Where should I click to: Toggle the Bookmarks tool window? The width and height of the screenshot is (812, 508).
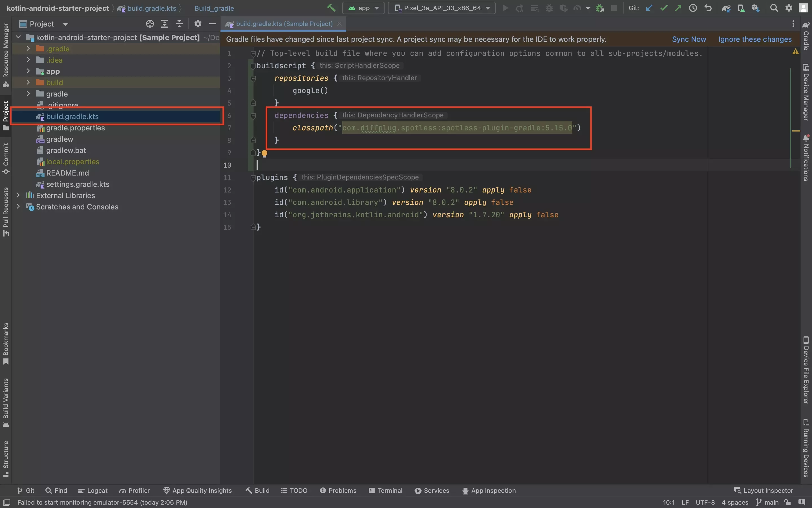pos(6,343)
